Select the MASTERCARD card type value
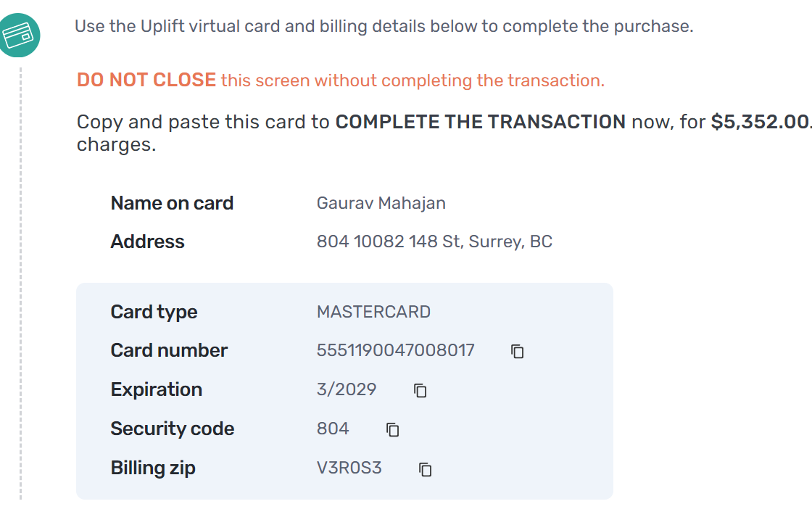The image size is (812, 525). click(x=373, y=312)
